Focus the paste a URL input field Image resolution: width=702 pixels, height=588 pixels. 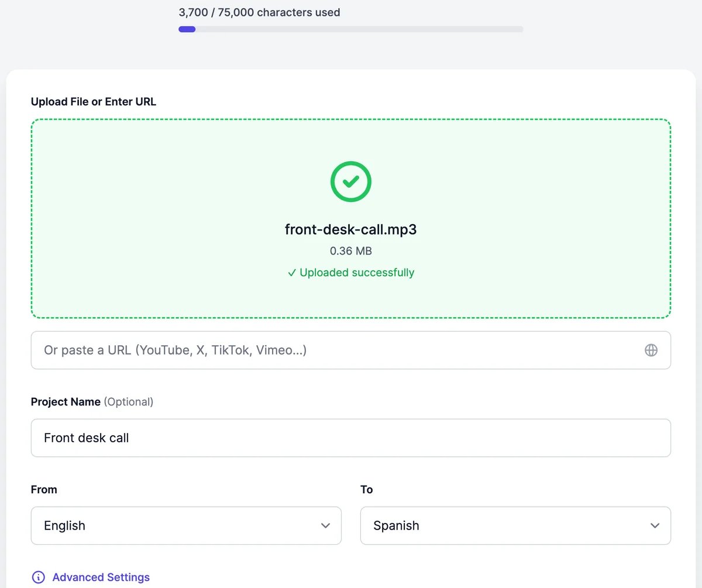pos(351,350)
